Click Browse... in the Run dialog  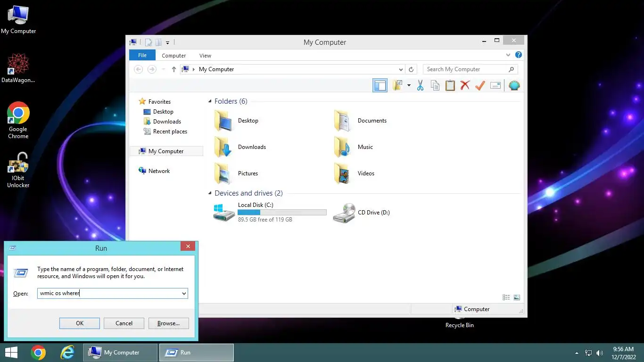168,323
